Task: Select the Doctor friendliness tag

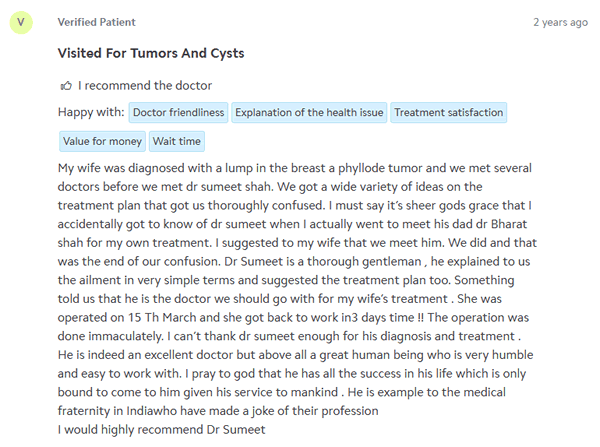Action: pyautogui.click(x=178, y=113)
